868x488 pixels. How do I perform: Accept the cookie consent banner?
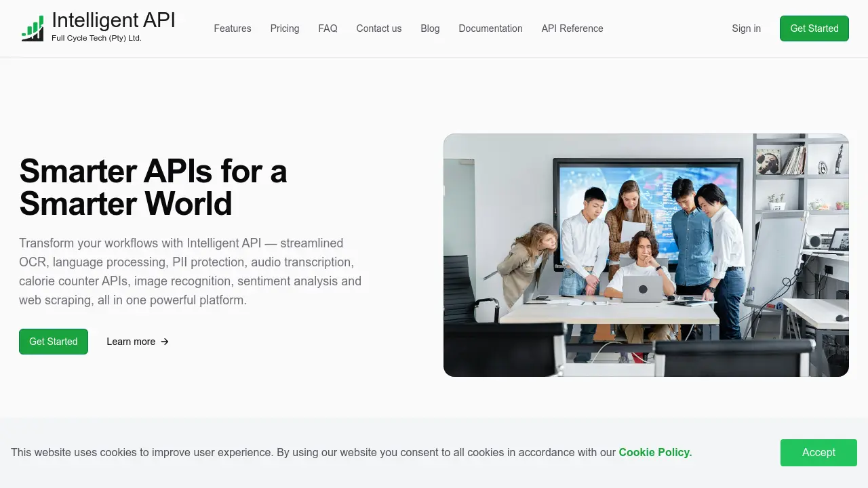click(818, 452)
